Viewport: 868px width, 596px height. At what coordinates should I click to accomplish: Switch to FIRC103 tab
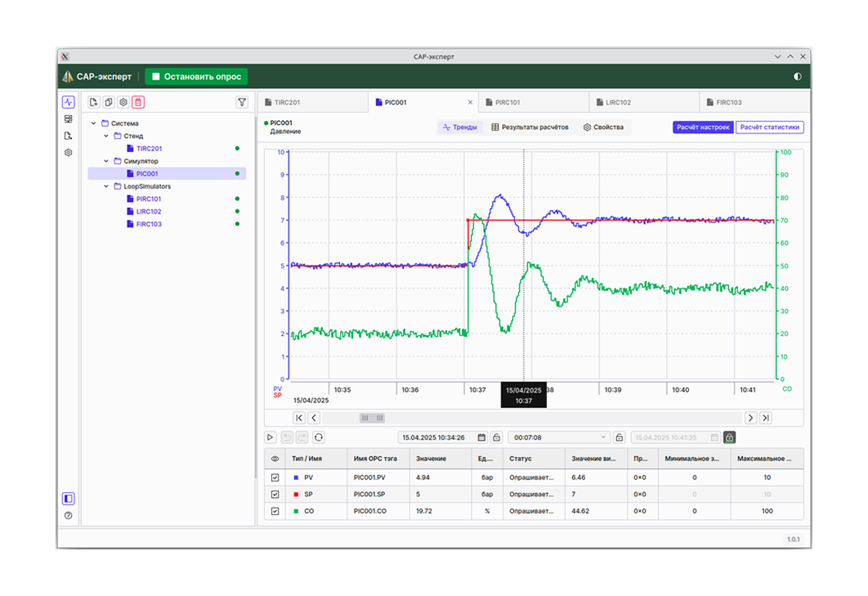click(x=754, y=102)
